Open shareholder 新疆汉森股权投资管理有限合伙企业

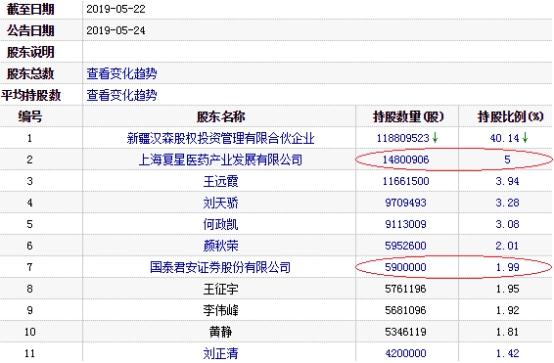click(x=220, y=138)
